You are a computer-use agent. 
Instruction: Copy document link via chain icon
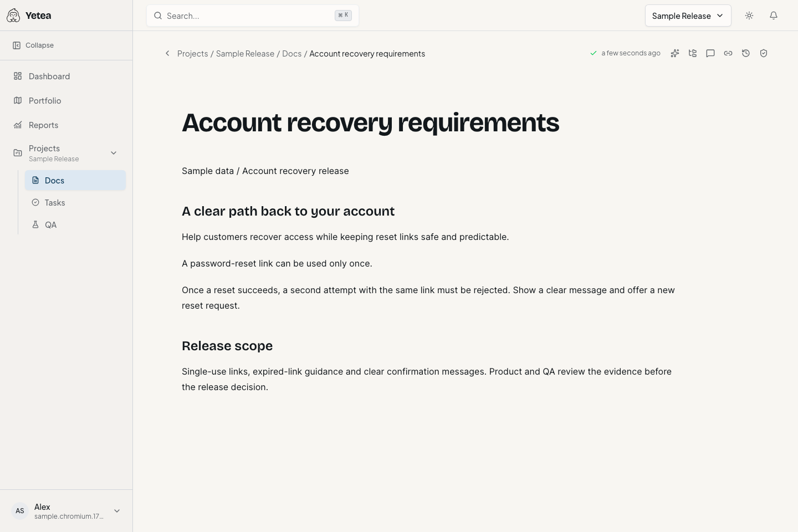click(728, 53)
